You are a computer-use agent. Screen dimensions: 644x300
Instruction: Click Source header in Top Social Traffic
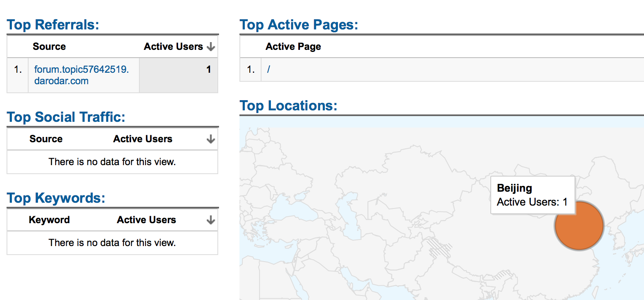point(46,139)
